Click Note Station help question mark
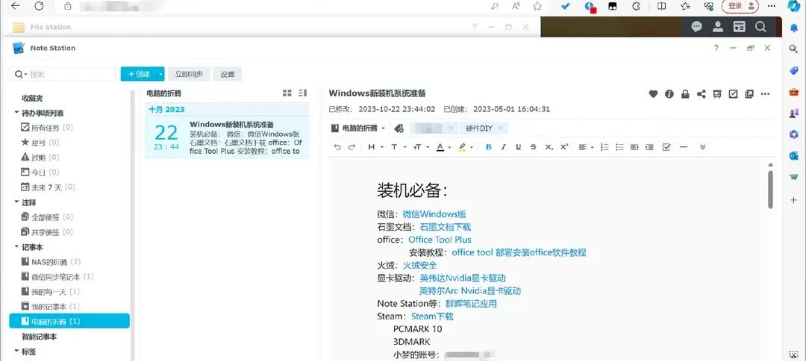This screenshot has width=811, height=361. pos(716,48)
